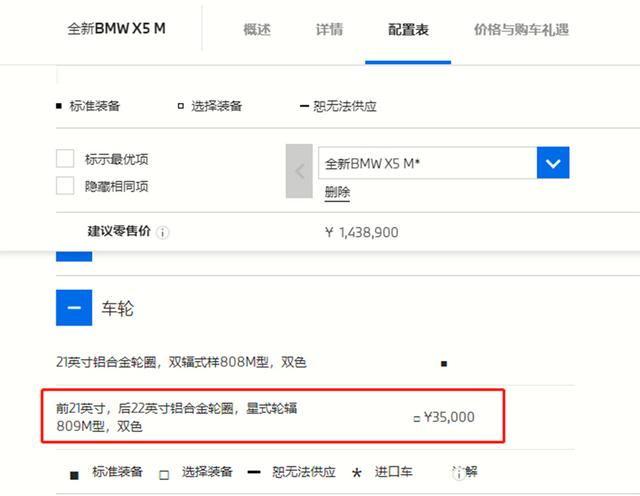
Task: Click the top legend 恕无法供应 label
Action: (345, 106)
